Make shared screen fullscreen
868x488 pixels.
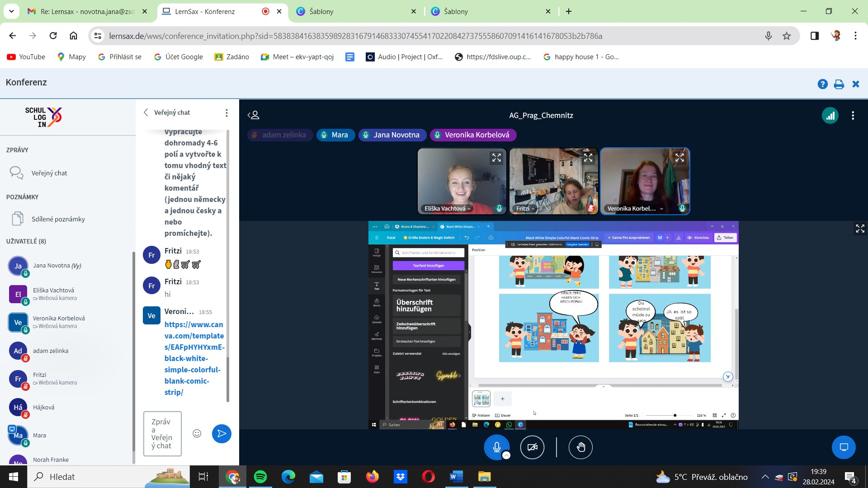pyautogui.click(x=860, y=229)
